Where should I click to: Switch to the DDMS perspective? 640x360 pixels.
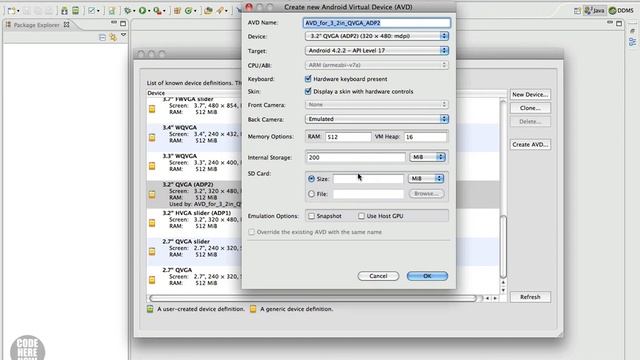click(621, 11)
